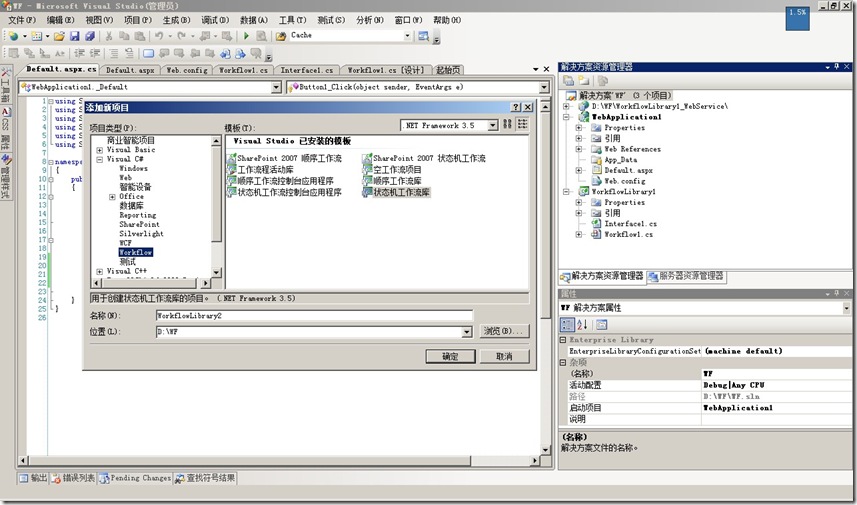The height and width of the screenshot is (505, 857).
Task: Switch to the Default.aspx editor tab
Action: tap(130, 70)
